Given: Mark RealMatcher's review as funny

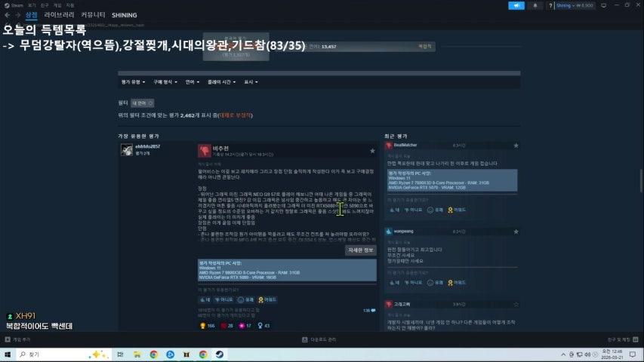Looking at the screenshot, I should pyautogui.click(x=435, y=210).
